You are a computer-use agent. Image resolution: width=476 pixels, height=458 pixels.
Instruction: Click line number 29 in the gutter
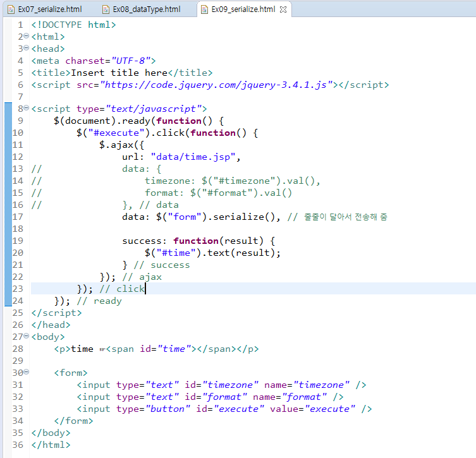point(18,361)
